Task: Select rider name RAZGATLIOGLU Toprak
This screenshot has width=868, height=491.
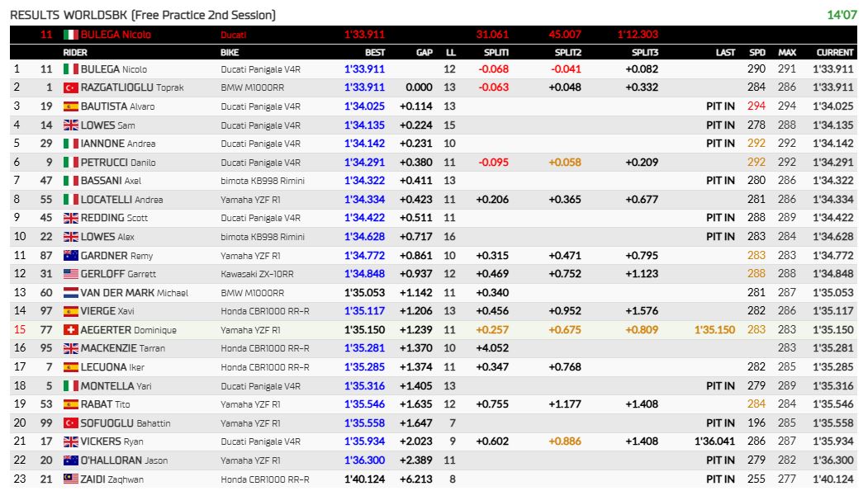Action: (x=132, y=87)
